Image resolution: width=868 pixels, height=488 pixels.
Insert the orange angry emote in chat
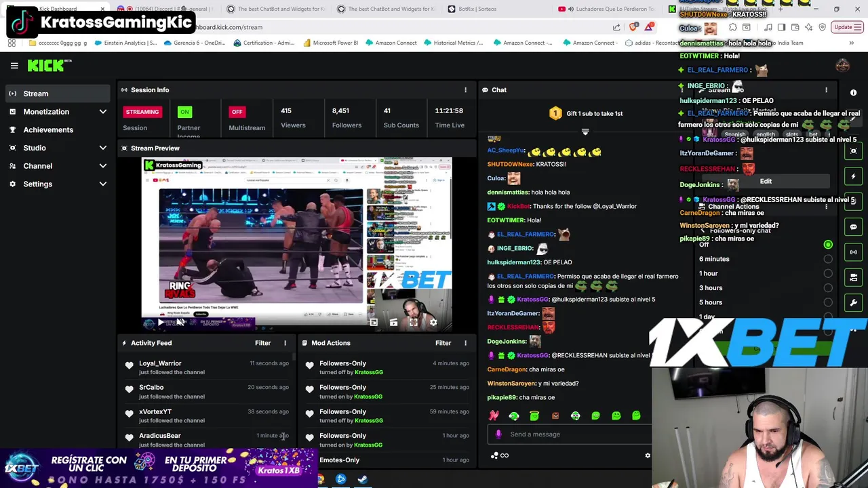point(555,415)
